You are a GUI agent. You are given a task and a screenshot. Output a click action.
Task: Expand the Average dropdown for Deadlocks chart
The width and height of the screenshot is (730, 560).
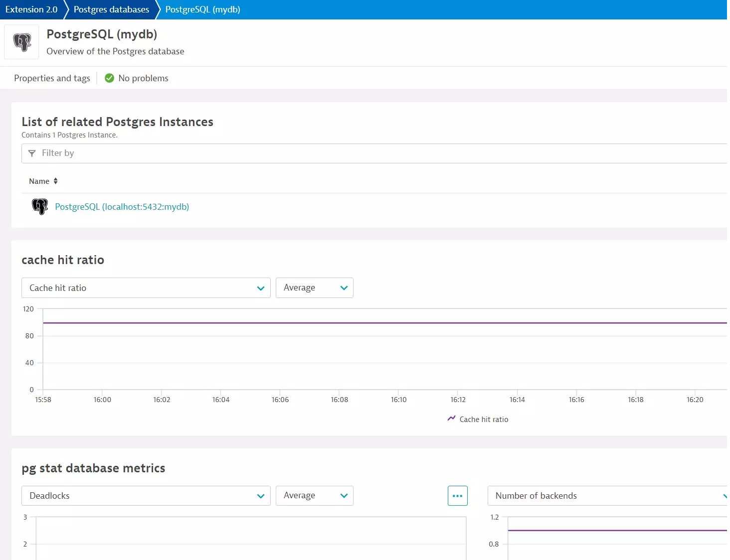tap(314, 496)
